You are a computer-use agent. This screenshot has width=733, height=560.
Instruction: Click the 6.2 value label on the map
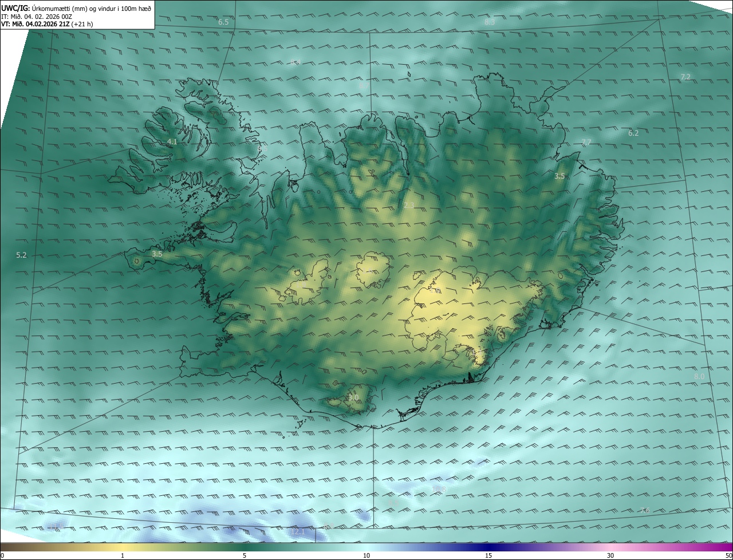click(x=633, y=133)
